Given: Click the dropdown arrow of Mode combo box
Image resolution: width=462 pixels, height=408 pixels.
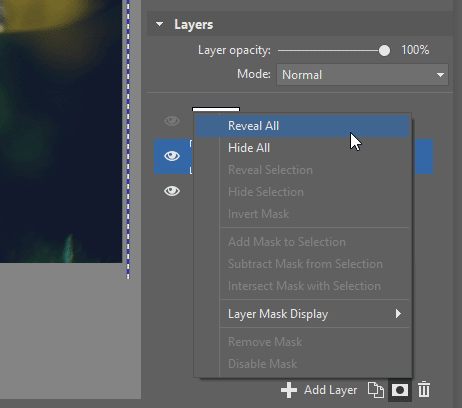Looking at the screenshot, I should click(x=440, y=75).
